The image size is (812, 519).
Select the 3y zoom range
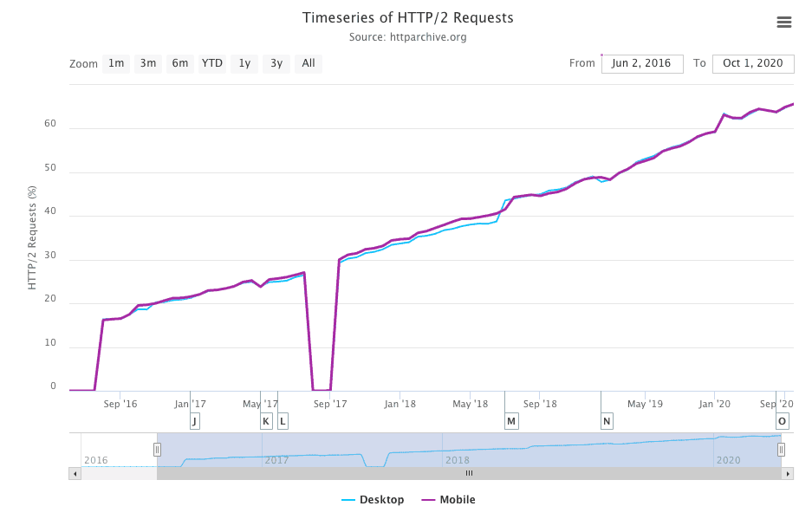point(276,63)
